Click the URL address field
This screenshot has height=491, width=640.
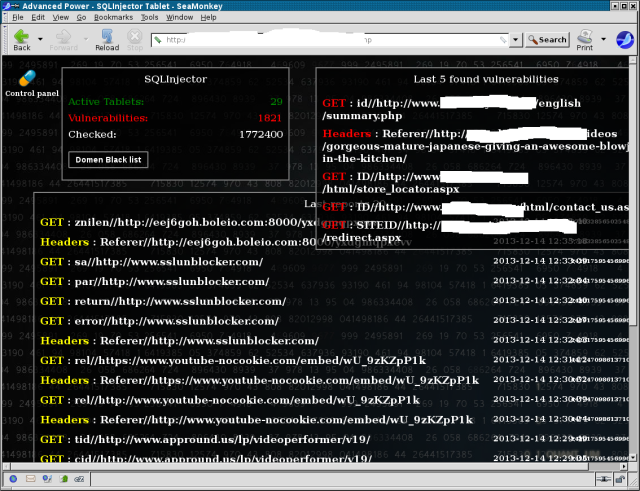[x=330, y=40]
